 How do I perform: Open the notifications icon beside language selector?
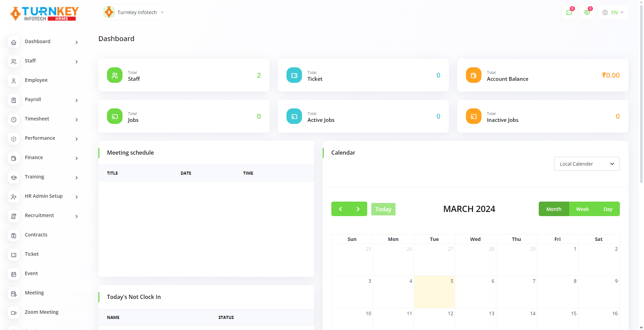coord(587,12)
